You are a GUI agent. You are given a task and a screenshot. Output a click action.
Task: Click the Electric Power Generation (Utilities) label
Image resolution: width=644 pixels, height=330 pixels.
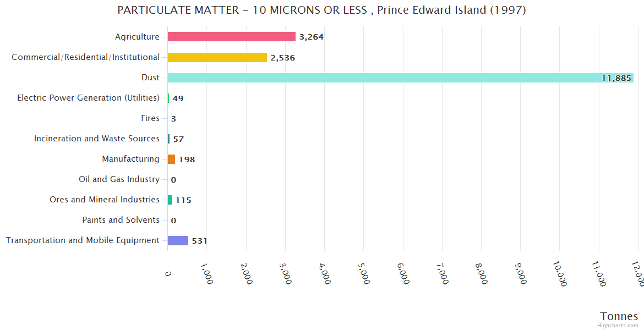88,98
